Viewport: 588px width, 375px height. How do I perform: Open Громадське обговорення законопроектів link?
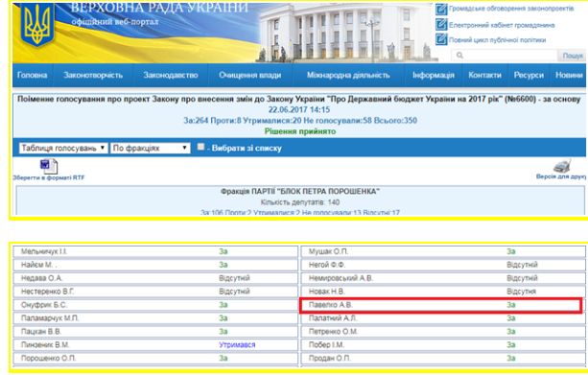point(511,9)
